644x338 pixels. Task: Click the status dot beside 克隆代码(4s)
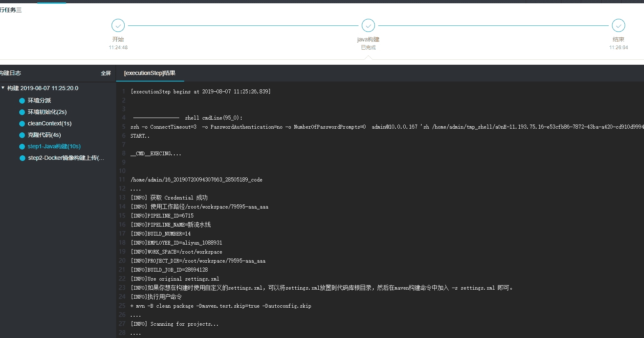(x=22, y=135)
